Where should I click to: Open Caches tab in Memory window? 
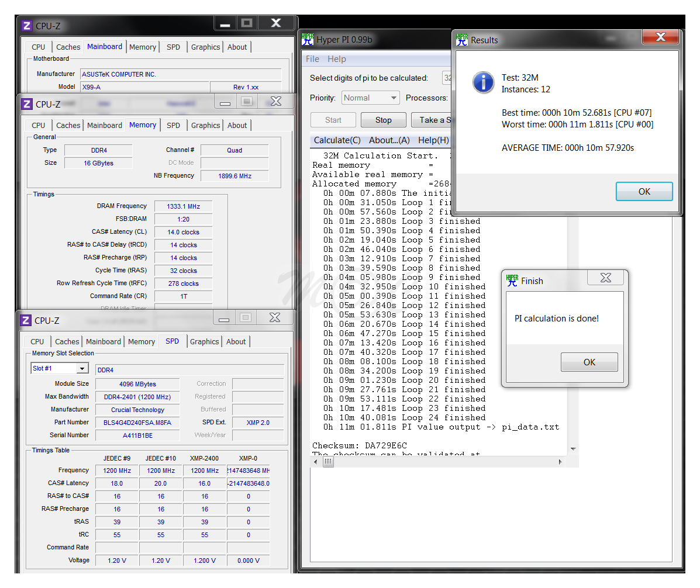pos(68,125)
